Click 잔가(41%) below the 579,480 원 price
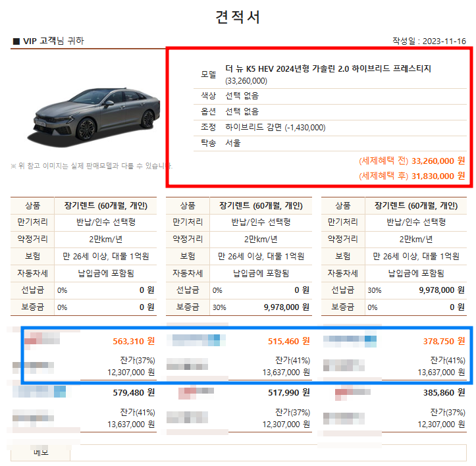 138,413
